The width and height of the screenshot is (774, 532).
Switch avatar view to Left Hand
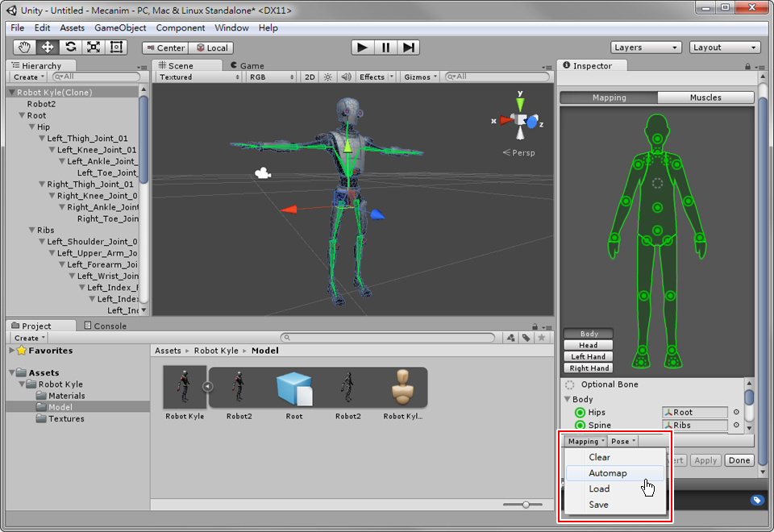[589, 357]
